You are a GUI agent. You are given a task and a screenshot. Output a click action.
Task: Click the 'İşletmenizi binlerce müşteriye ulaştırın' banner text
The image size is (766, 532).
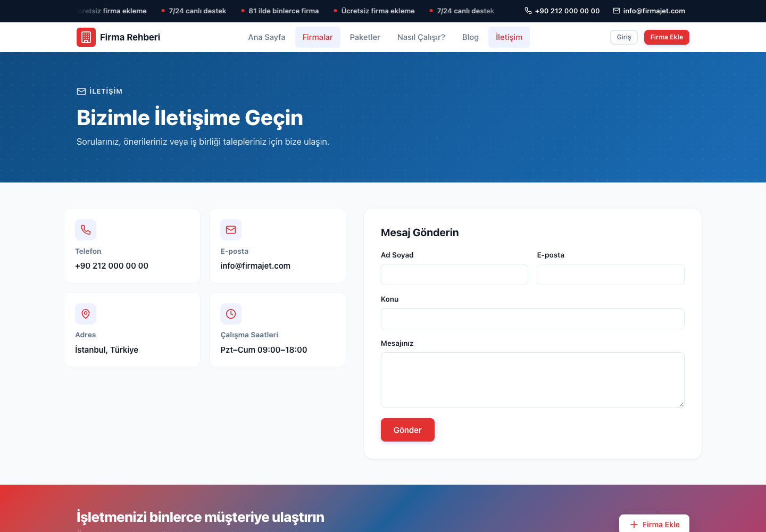point(201,517)
